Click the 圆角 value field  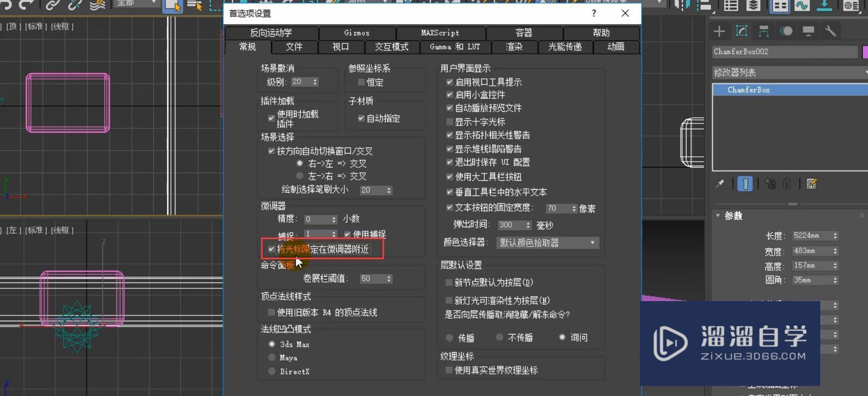coord(811,280)
